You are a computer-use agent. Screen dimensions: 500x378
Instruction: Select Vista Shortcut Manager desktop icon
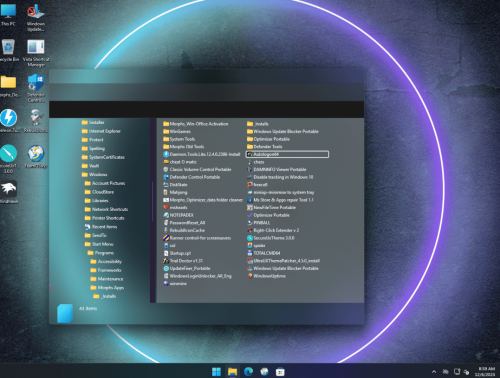coord(36,53)
